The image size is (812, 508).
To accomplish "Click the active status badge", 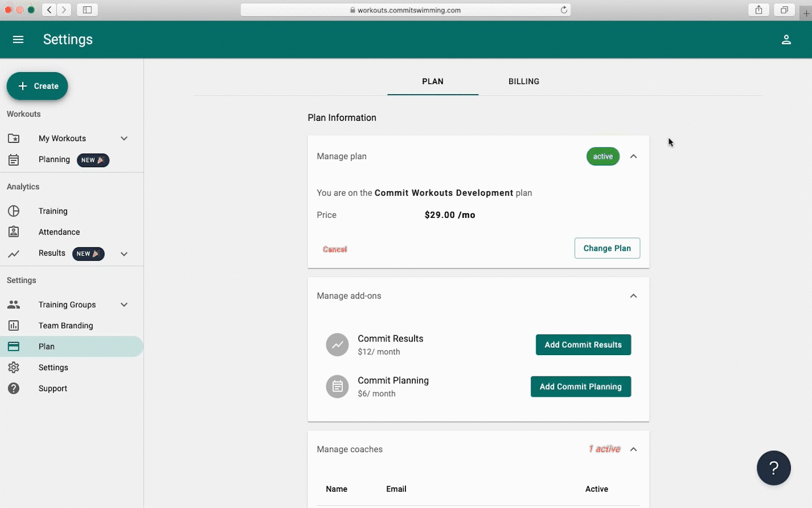I will [x=603, y=156].
